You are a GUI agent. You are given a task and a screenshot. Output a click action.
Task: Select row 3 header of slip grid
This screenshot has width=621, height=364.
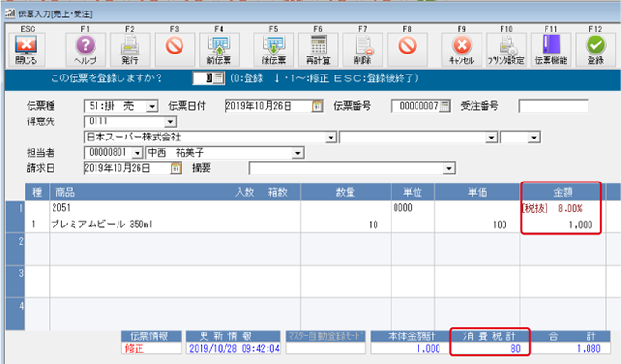15,281
